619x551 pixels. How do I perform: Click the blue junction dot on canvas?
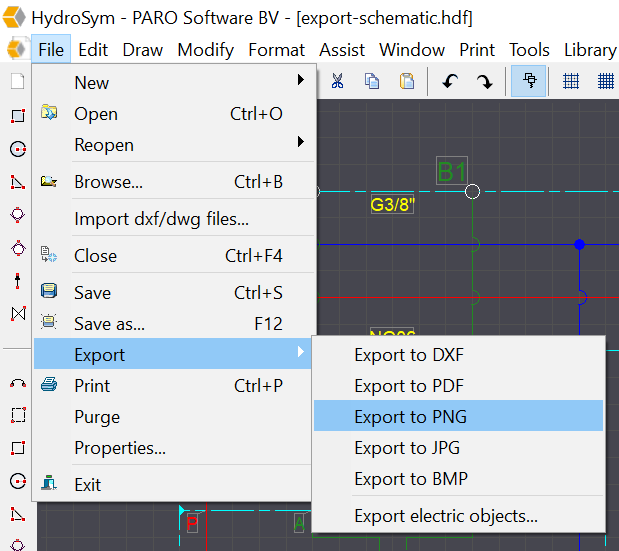[579, 244]
